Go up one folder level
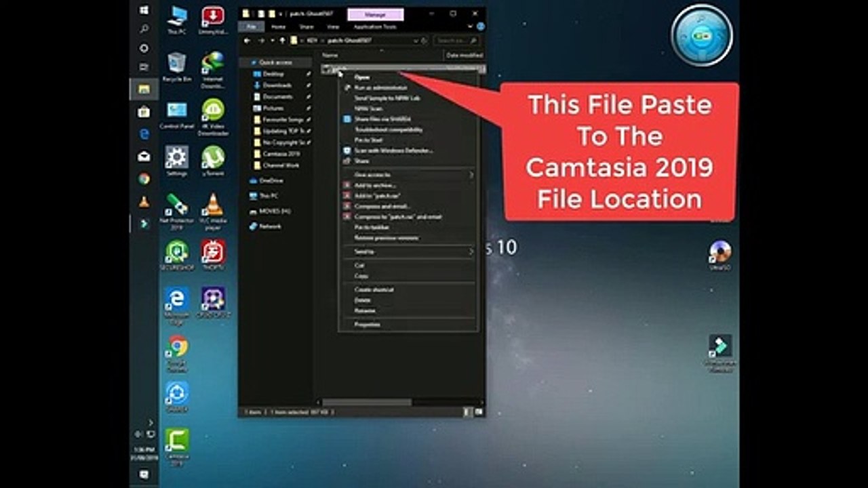This screenshot has width=868, height=488. [x=283, y=41]
